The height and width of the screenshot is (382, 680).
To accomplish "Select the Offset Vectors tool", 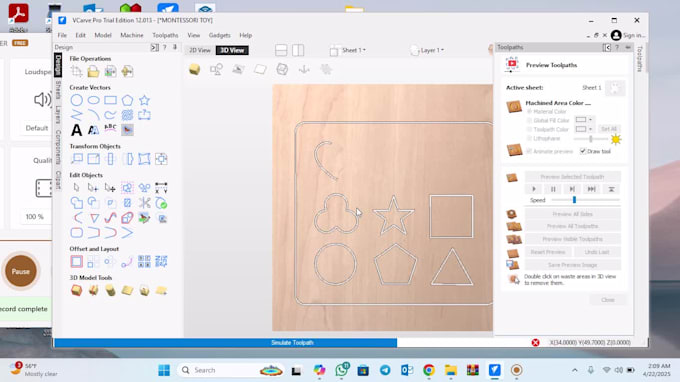I will click(x=77, y=261).
